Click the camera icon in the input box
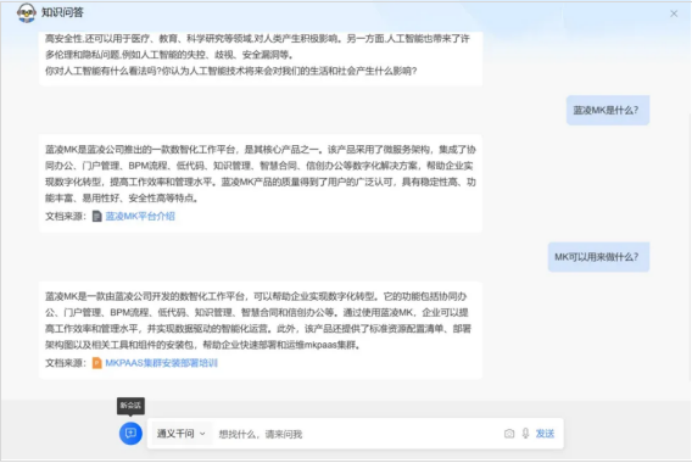This screenshot has height=464, width=693. (509, 434)
